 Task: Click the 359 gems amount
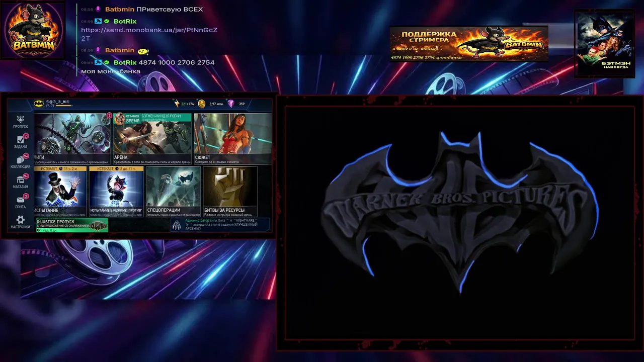coord(242,104)
